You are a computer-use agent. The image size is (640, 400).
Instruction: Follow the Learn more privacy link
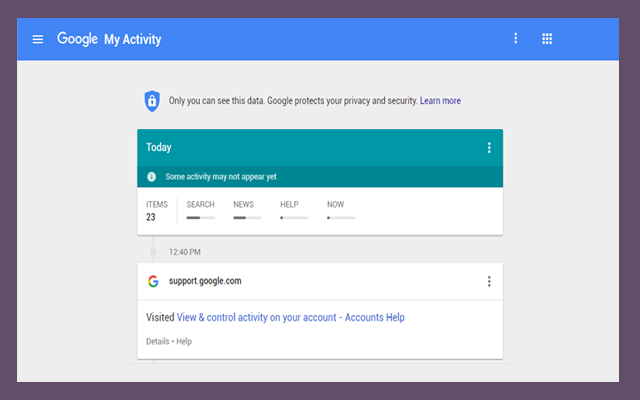[440, 101]
